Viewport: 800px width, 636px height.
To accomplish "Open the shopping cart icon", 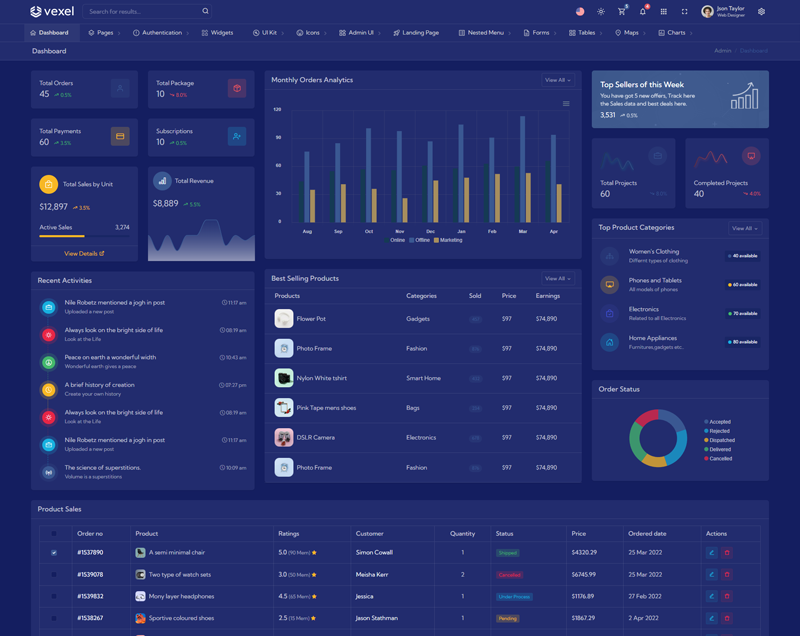I will tap(621, 12).
